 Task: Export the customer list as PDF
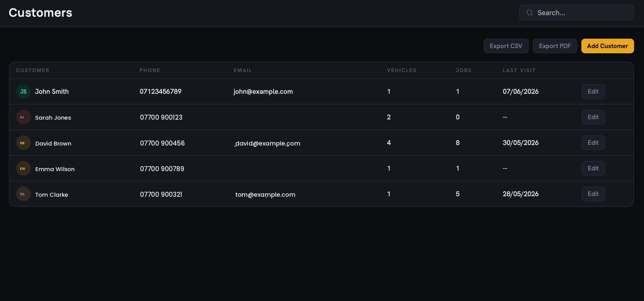click(555, 46)
